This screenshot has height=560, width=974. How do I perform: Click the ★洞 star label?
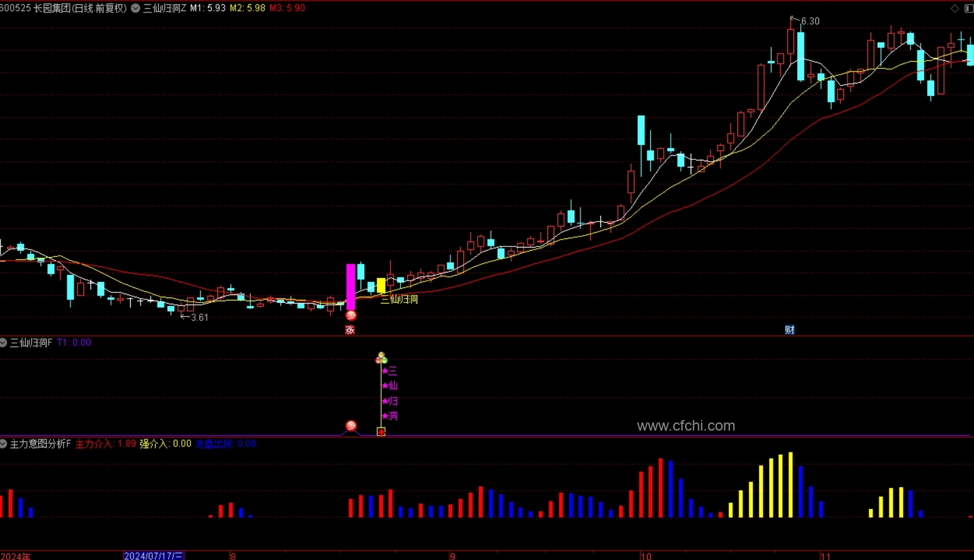(x=389, y=416)
